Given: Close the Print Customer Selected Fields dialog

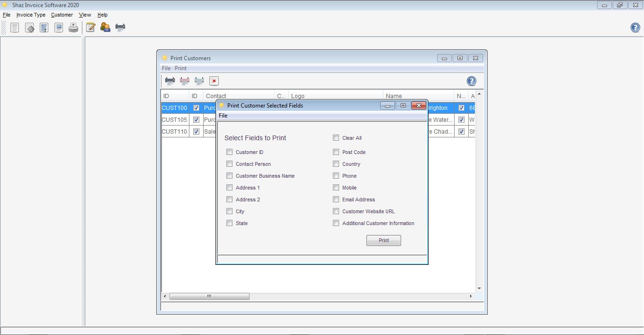Looking at the screenshot, I should coord(419,106).
